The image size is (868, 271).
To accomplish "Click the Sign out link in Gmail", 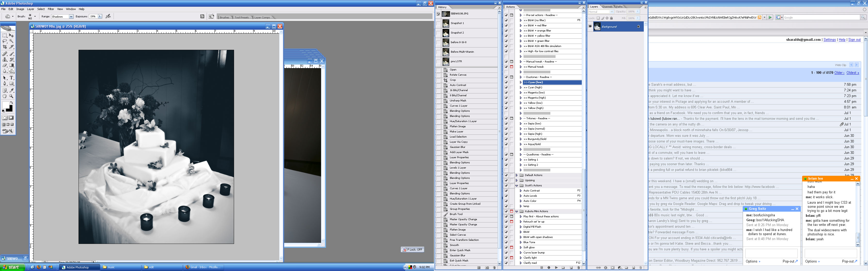I will [x=854, y=40].
